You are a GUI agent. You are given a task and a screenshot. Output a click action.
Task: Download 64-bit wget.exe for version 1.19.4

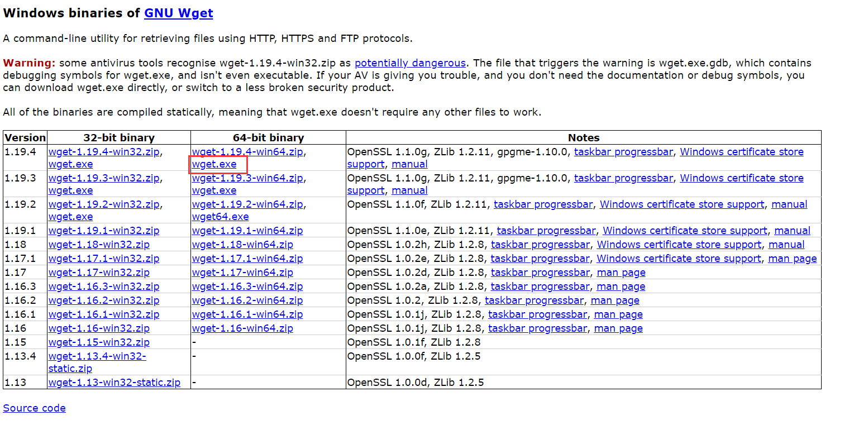(x=214, y=164)
